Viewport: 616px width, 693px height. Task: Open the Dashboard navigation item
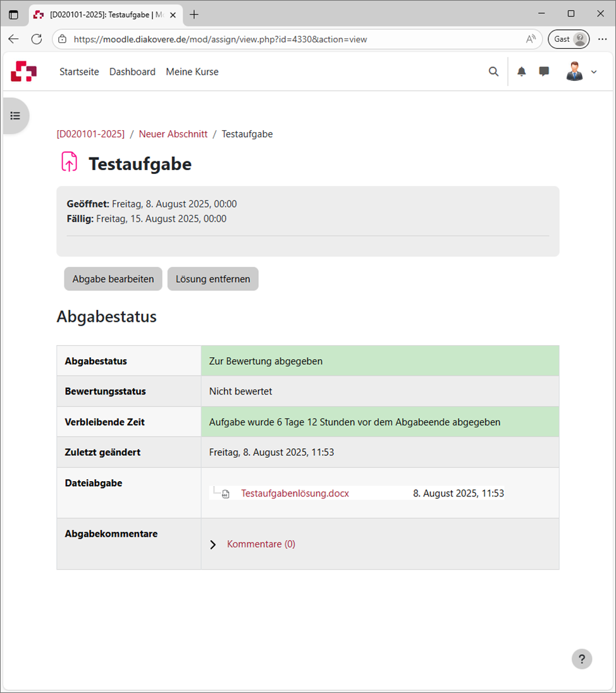(132, 71)
